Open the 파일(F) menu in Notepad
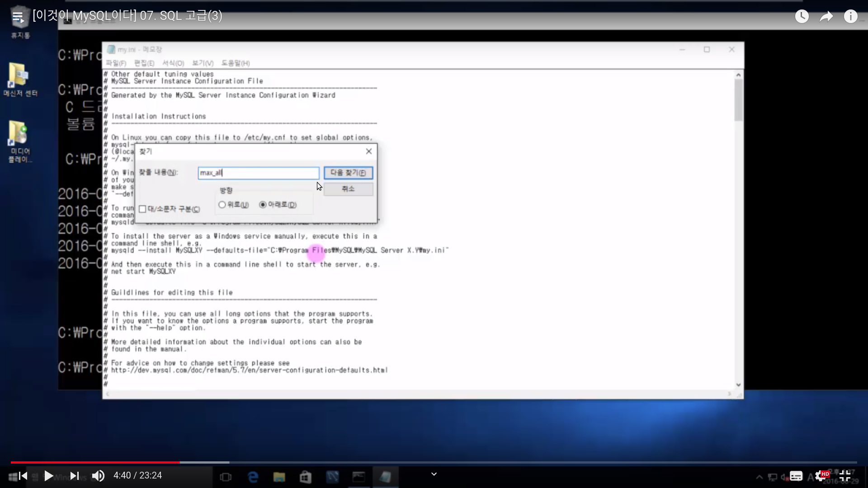This screenshot has height=488, width=868. (x=116, y=63)
